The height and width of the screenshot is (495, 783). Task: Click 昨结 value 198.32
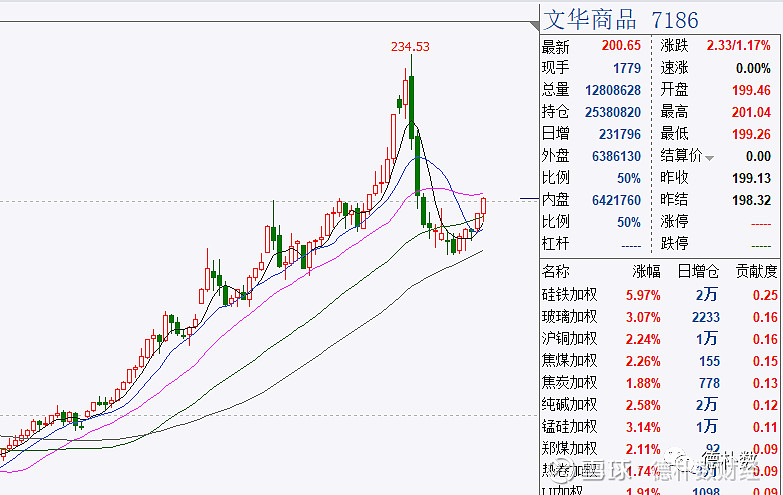752,200
